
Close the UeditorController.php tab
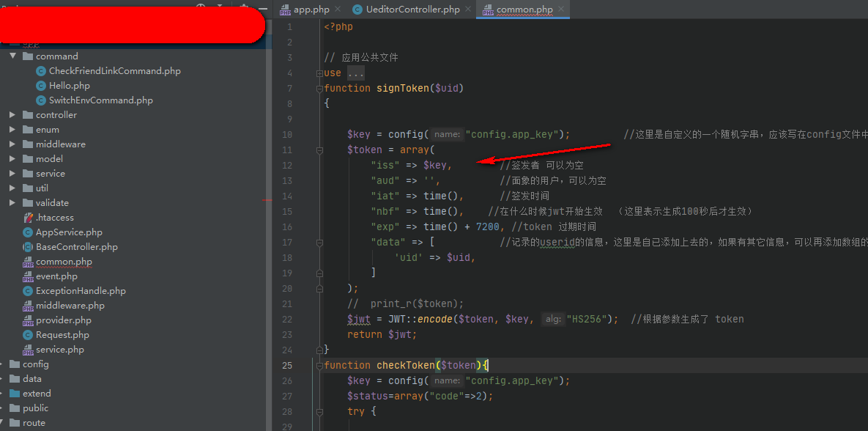468,10
